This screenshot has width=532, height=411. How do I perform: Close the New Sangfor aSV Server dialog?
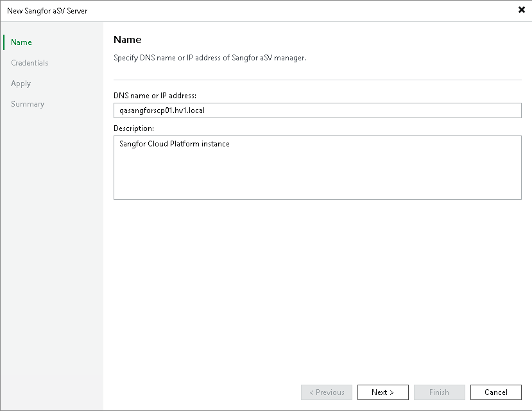(522, 10)
